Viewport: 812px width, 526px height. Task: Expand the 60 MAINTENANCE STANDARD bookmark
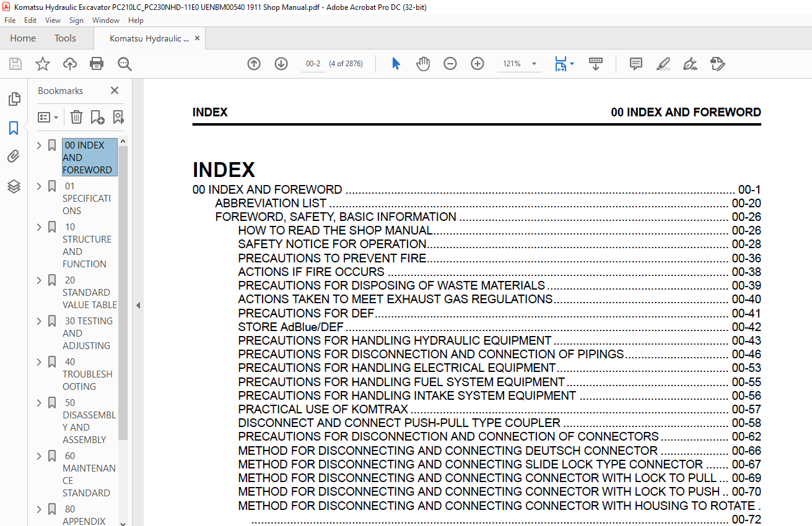[39, 456]
